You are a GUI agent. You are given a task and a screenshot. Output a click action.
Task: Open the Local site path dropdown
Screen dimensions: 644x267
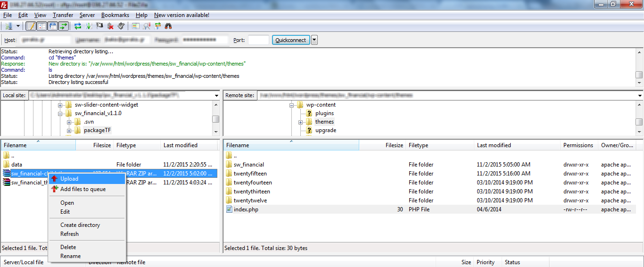(216, 95)
